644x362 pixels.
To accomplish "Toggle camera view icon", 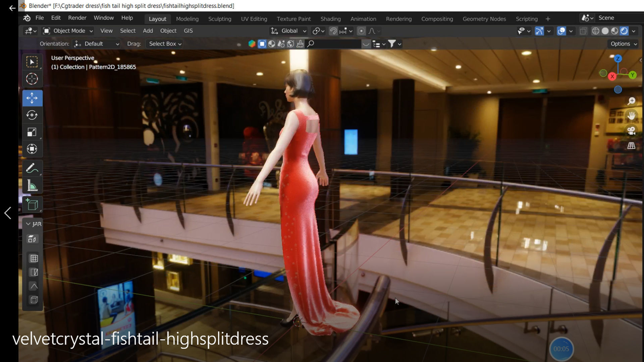I will pos(632,131).
